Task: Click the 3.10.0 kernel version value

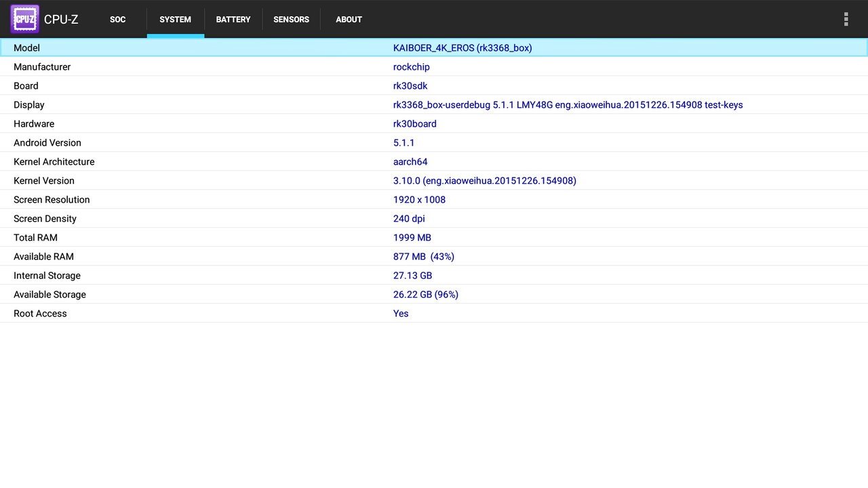Action: coord(485,181)
